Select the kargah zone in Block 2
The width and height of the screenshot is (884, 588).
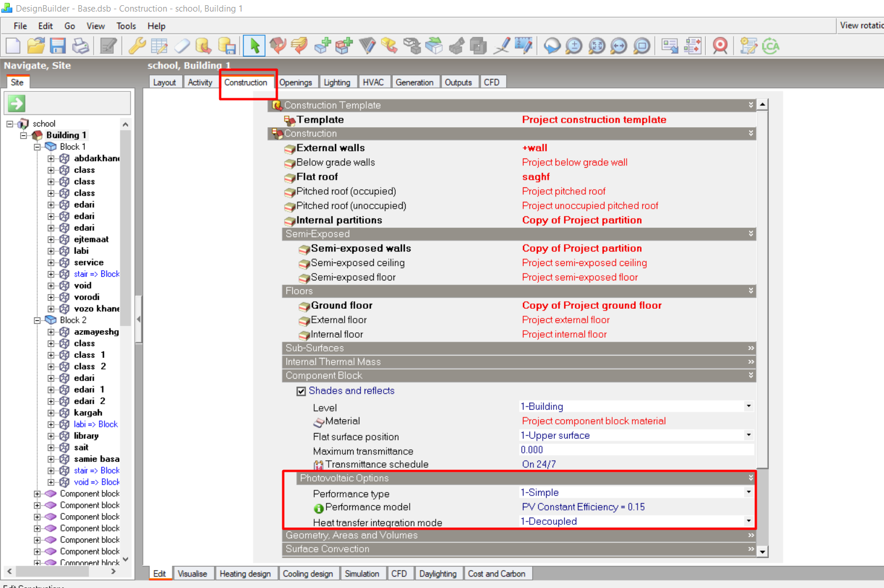88,413
